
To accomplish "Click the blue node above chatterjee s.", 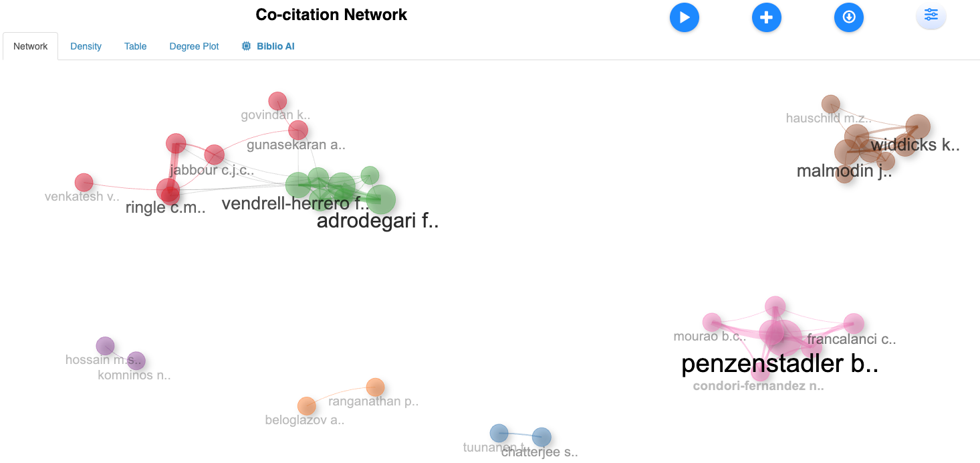I will click(541, 438).
